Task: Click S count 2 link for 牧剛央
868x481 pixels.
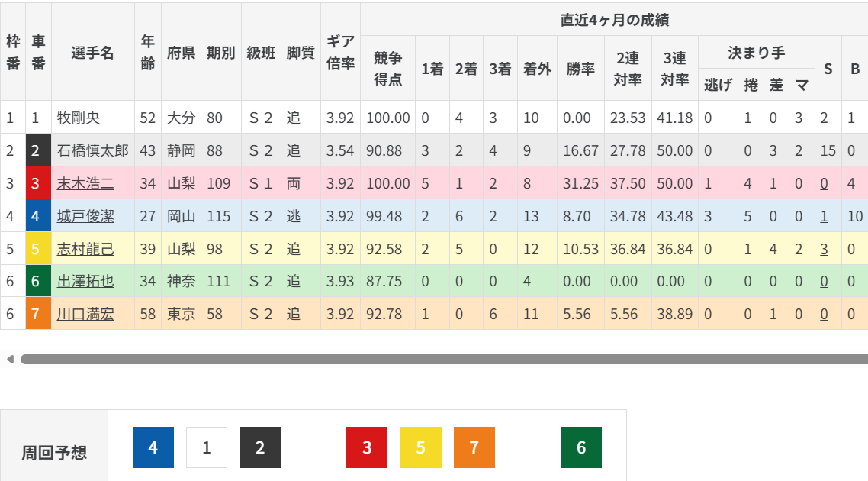Action: 824,118
